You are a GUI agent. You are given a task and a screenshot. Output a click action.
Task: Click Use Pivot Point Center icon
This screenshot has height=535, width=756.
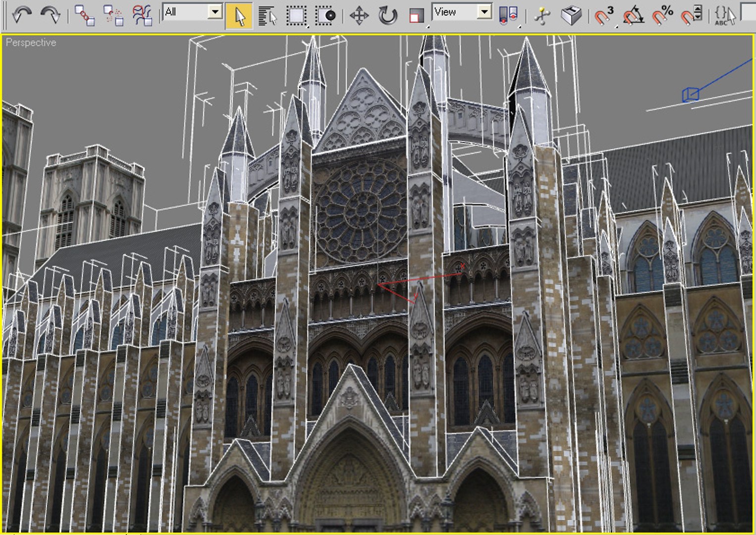point(508,15)
